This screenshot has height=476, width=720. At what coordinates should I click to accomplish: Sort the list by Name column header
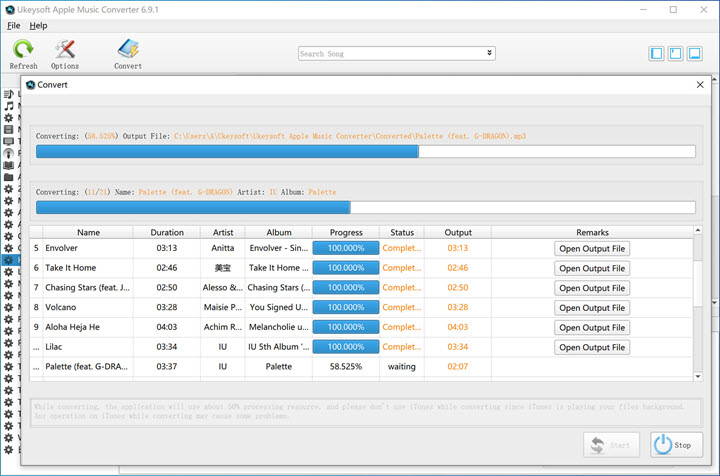tap(88, 232)
